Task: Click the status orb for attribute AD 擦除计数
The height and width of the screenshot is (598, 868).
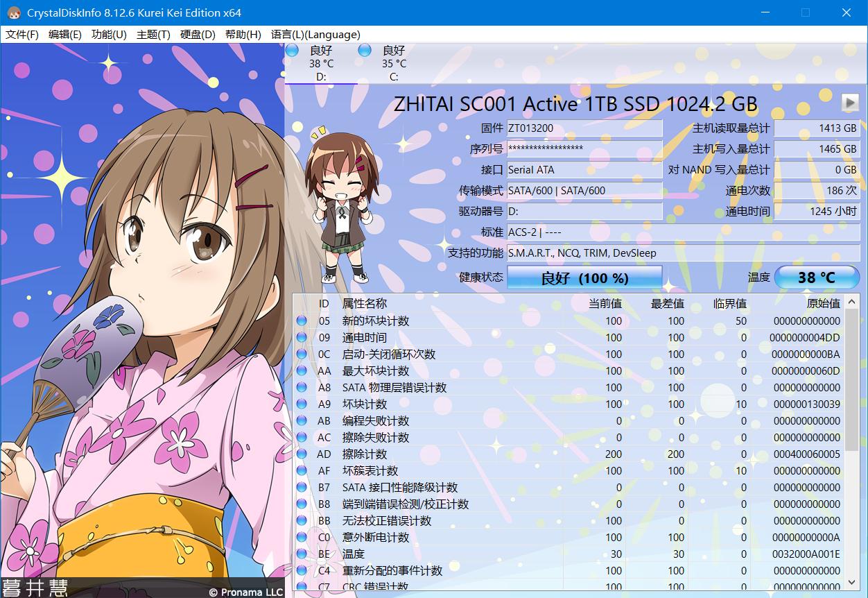Action: point(302,454)
